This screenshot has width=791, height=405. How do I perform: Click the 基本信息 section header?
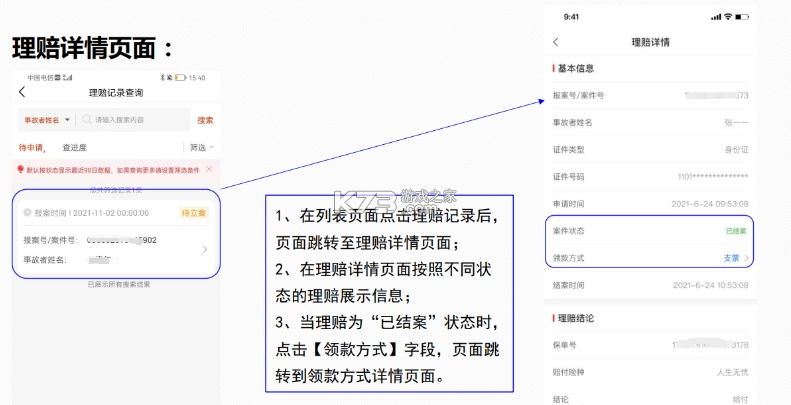pos(574,69)
